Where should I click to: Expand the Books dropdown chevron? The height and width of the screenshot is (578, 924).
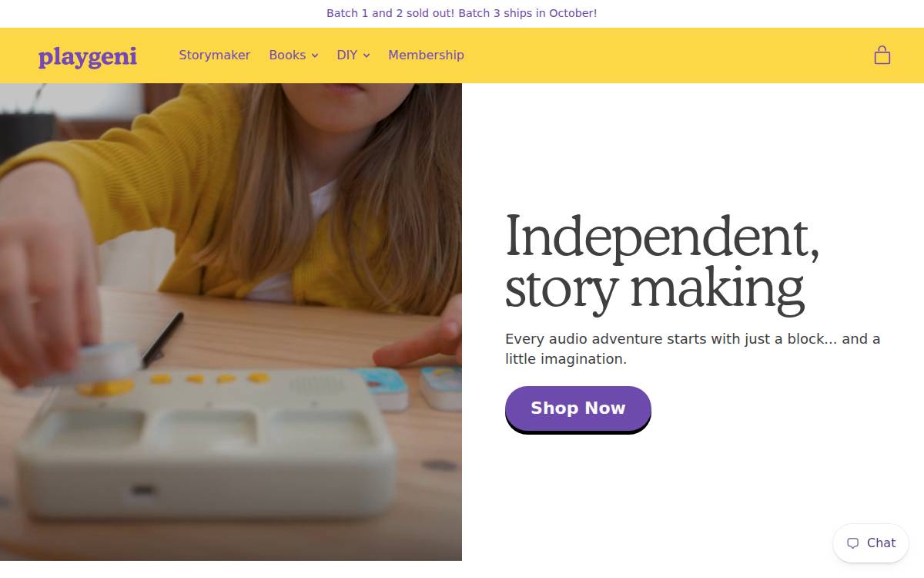314,55
